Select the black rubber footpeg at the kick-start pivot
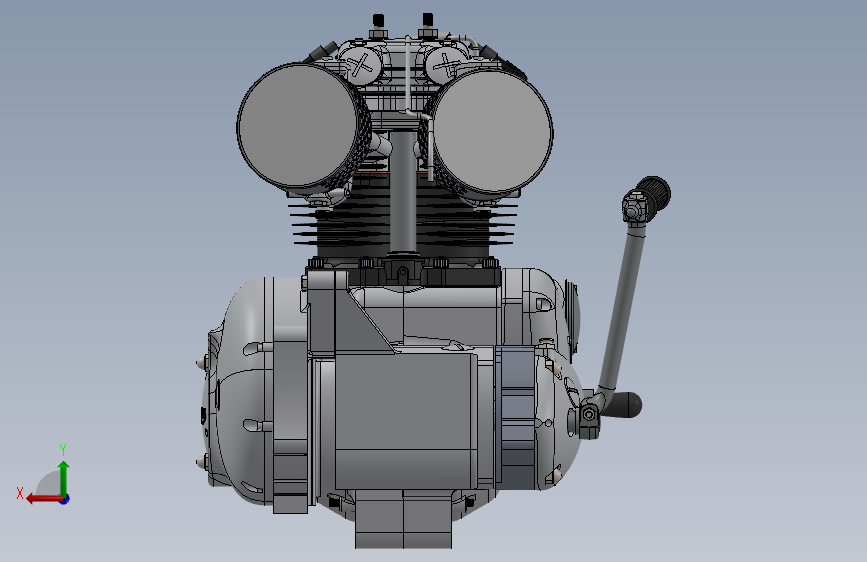This screenshot has height=562, width=867. 624,405
